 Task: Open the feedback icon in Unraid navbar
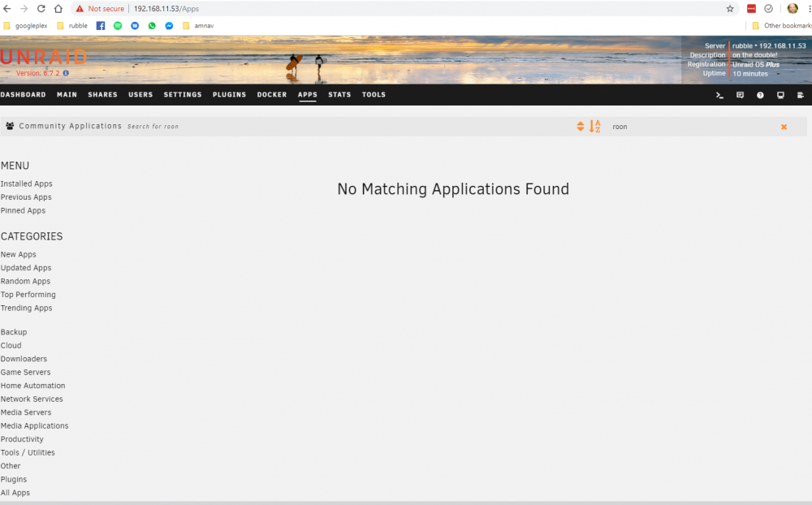pyautogui.click(x=740, y=95)
